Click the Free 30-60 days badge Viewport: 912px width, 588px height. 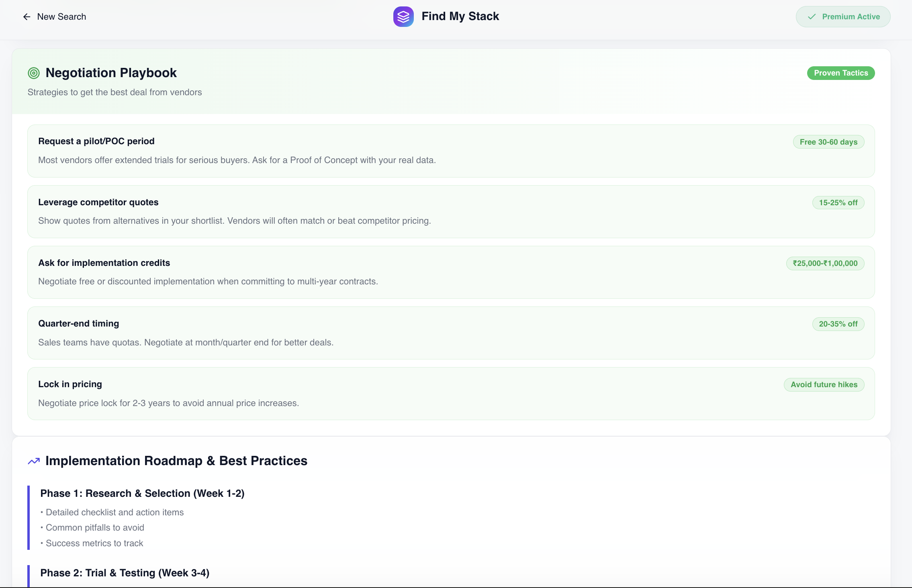coord(828,142)
